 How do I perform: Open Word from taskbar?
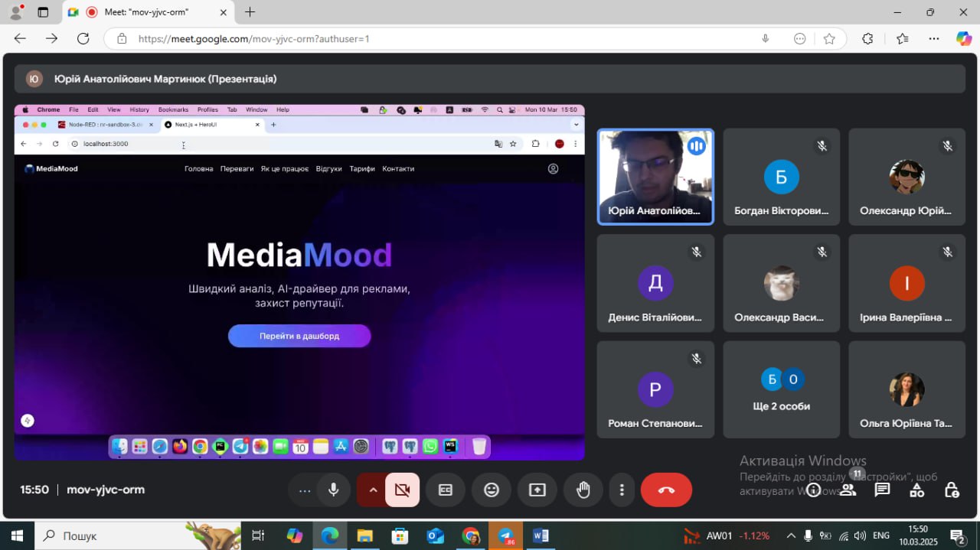point(541,535)
